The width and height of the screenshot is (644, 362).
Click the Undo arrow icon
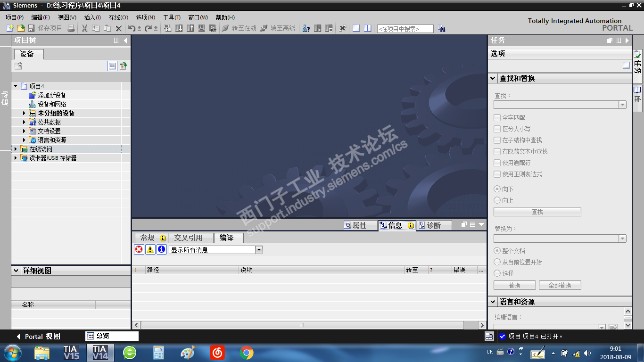click(132, 28)
